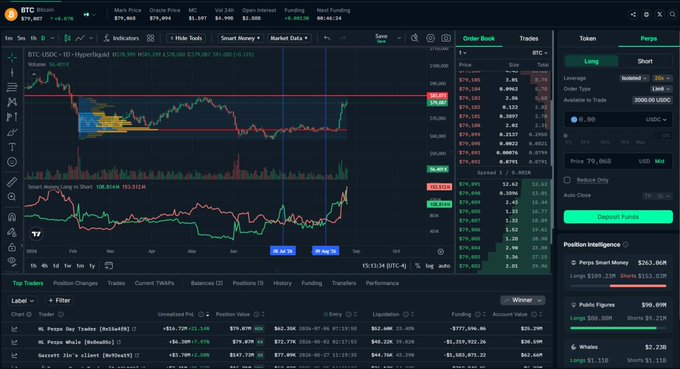Open the Position Changes tab
680x369 pixels.
point(75,283)
